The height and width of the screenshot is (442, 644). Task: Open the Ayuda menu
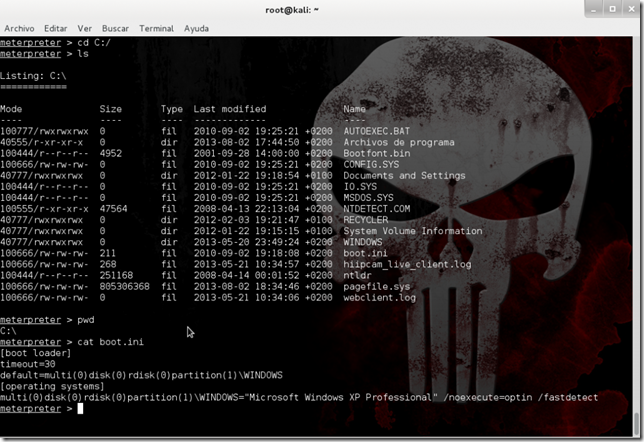tap(196, 28)
